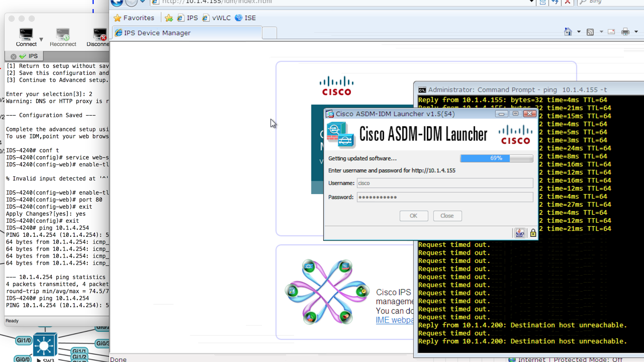This screenshot has height=362, width=644.
Task: Click the Password field in launcher
Action: pyautogui.click(x=445, y=197)
